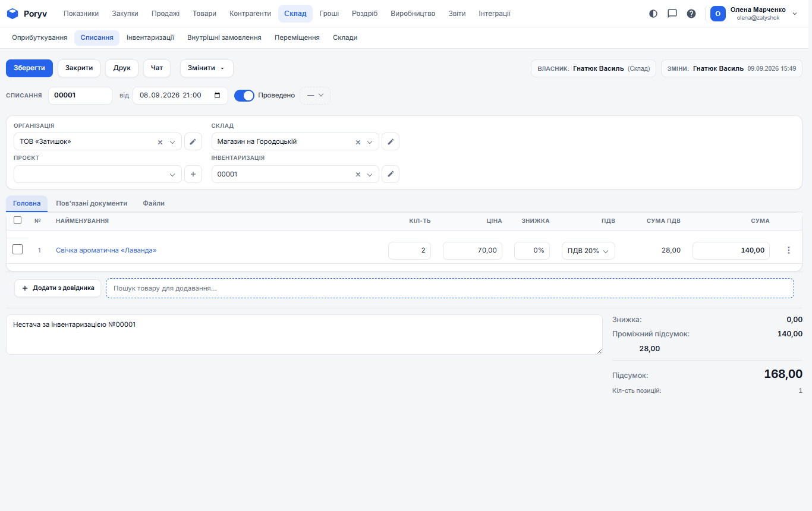Open the Проєкт dropdown

(97, 174)
